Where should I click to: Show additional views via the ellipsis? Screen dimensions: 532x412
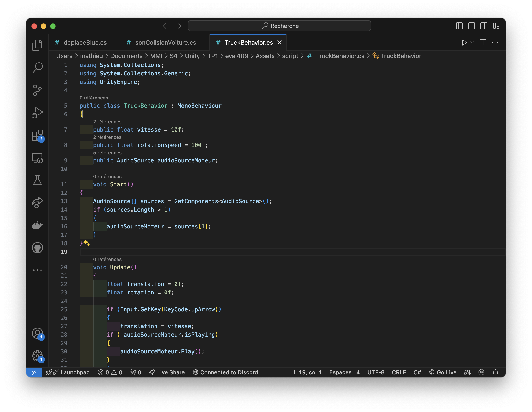pyautogui.click(x=37, y=270)
